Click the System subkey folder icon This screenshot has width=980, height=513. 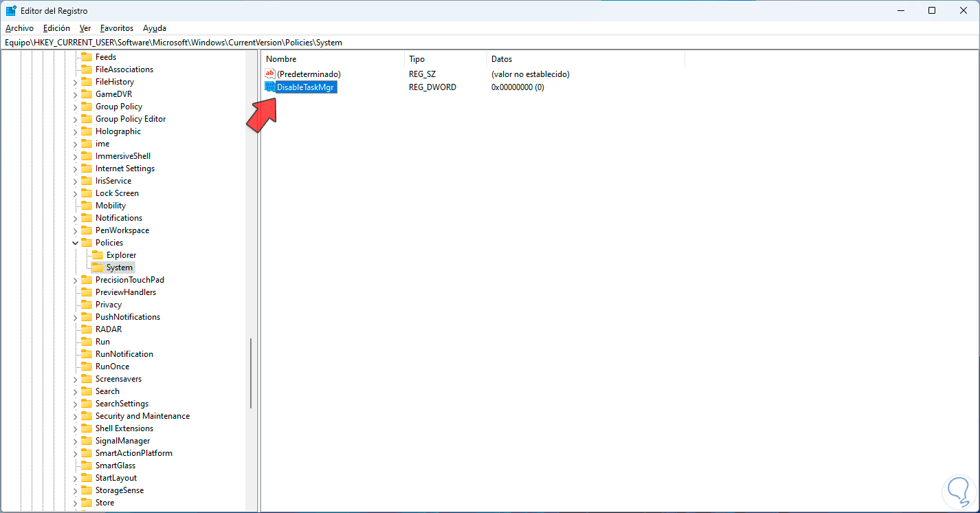pos(98,268)
